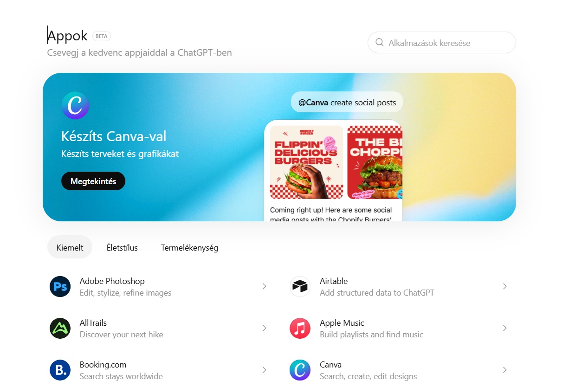
Task: Click the BETA badge next to Appok
Action: pos(102,36)
